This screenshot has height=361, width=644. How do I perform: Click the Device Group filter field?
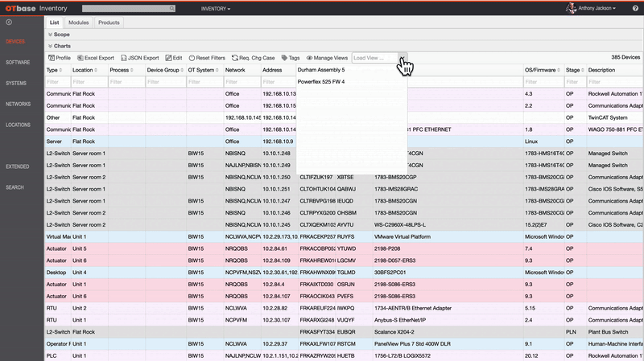[166, 82]
